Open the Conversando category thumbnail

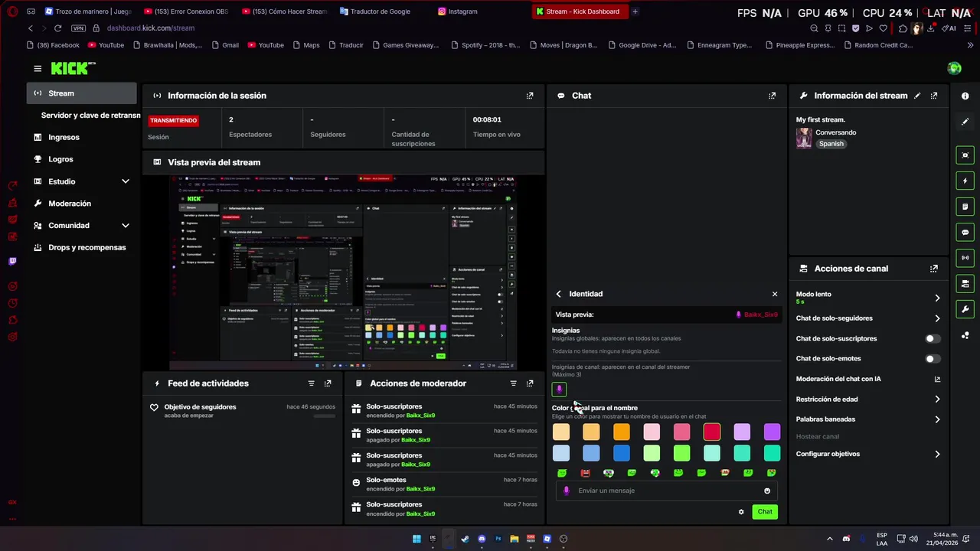[804, 138]
